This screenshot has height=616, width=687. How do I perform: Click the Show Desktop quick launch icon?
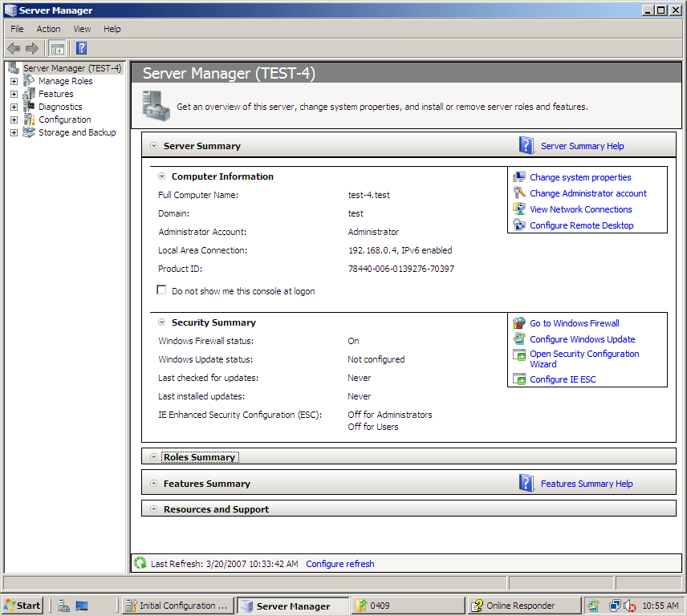pos(82,606)
